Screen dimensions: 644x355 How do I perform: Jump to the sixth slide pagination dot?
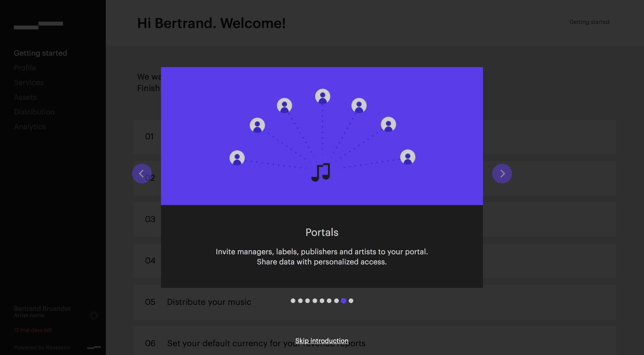click(x=329, y=301)
